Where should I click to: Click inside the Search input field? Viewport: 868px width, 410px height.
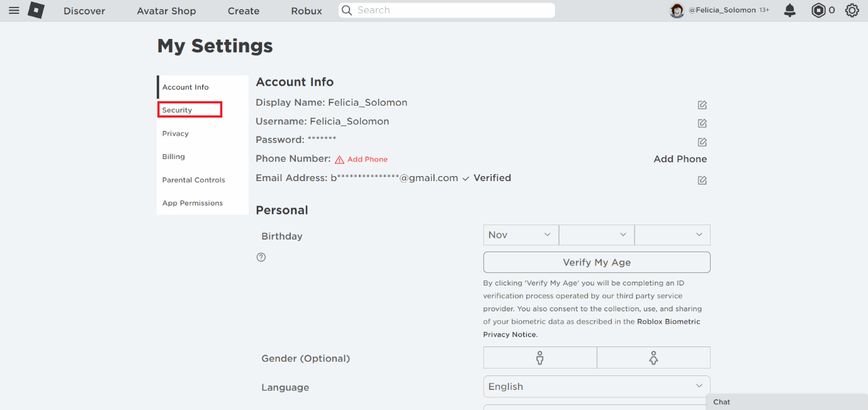click(x=448, y=10)
